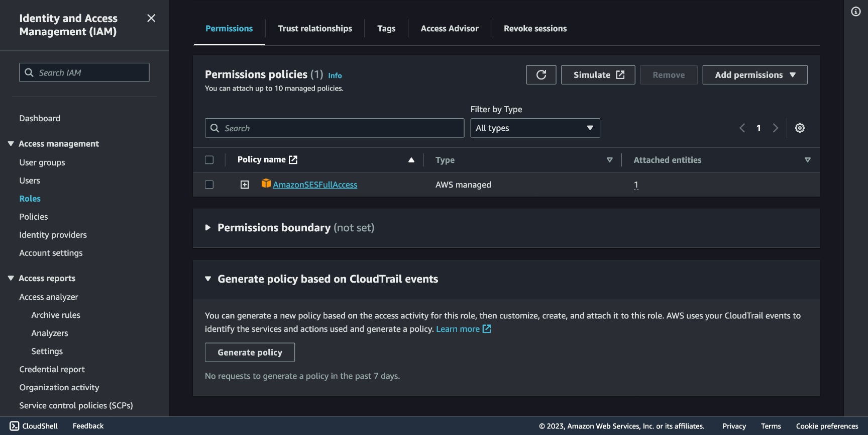
Task: Click the Remove button
Action: click(669, 75)
